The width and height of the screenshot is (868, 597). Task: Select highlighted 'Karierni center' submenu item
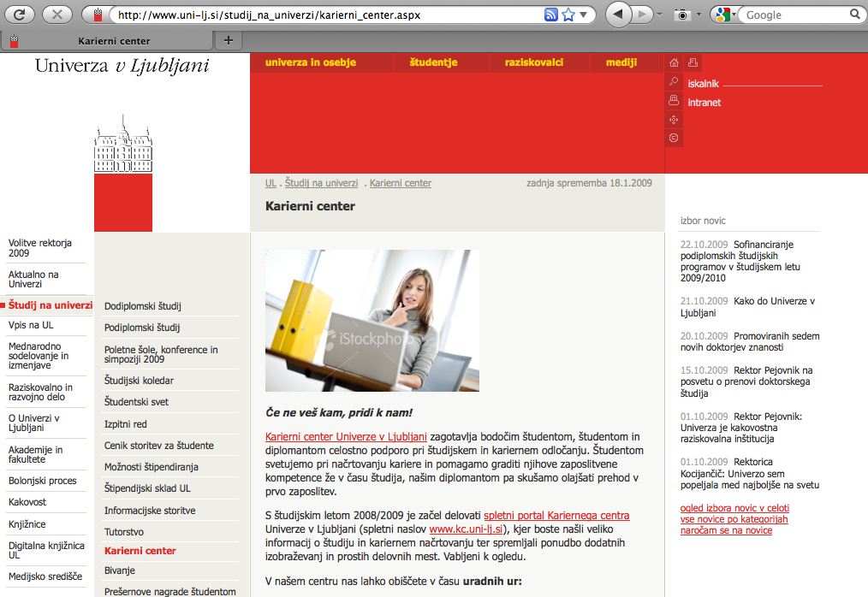(x=140, y=551)
